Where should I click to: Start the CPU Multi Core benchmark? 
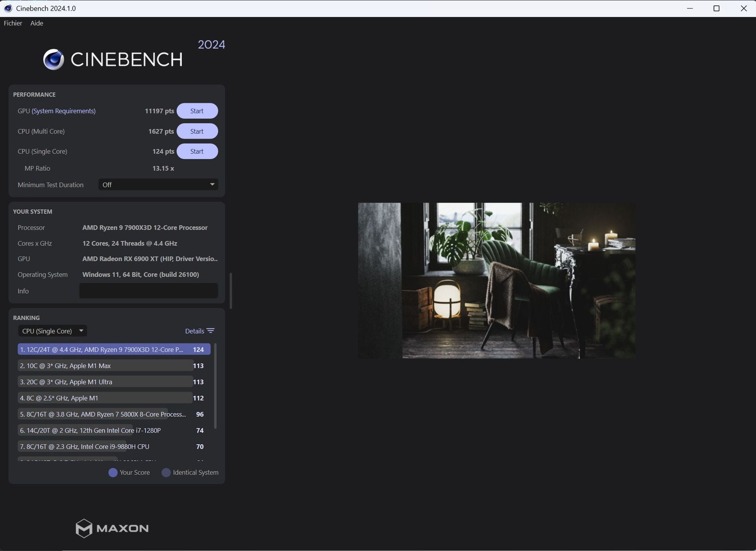pos(197,131)
